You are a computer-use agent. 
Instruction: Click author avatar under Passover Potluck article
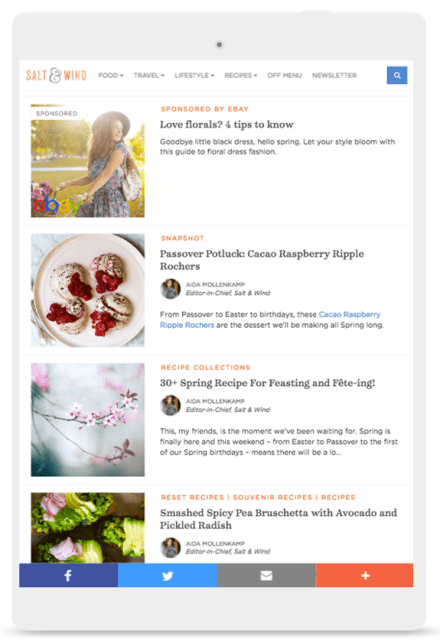coord(170,289)
